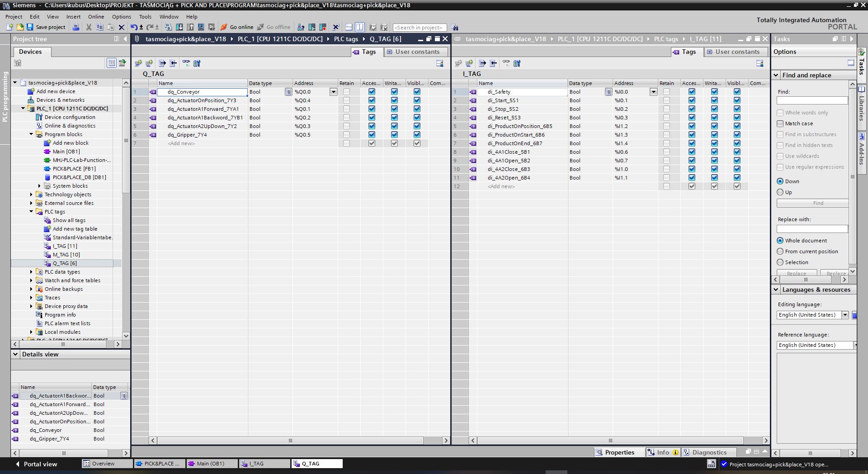Open the Options menu

point(122,17)
